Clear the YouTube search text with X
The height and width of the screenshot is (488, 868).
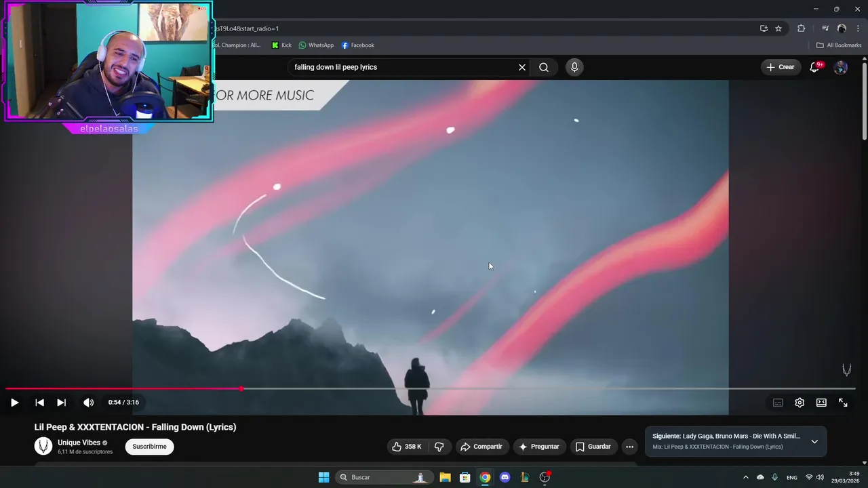pyautogui.click(x=522, y=67)
